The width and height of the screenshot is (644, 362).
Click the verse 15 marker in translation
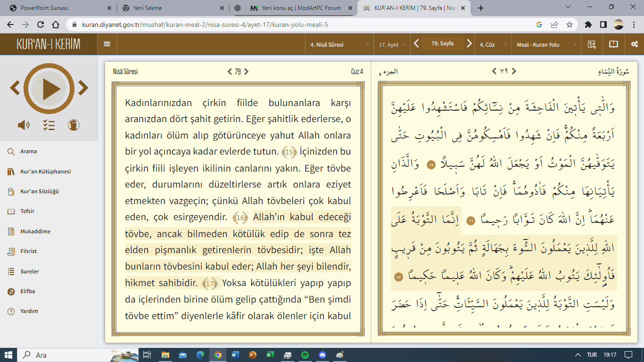tap(289, 152)
